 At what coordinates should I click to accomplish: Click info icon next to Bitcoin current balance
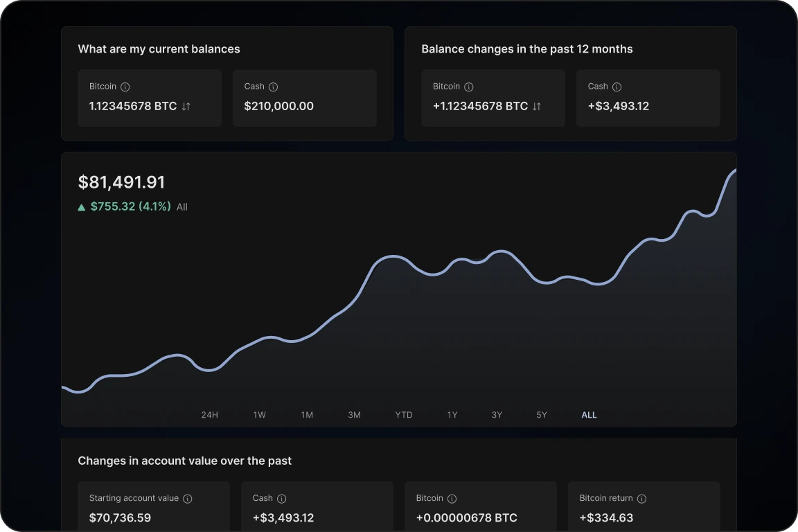pos(125,87)
